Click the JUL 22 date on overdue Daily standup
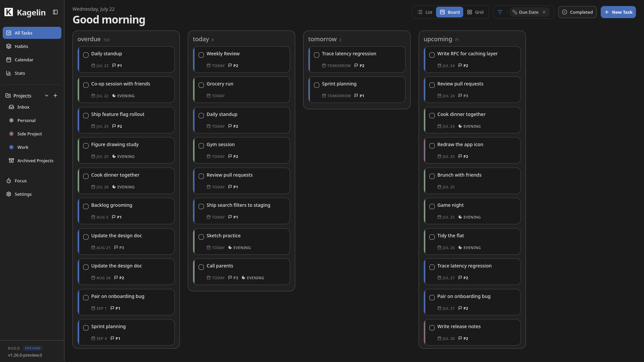 tap(100, 66)
